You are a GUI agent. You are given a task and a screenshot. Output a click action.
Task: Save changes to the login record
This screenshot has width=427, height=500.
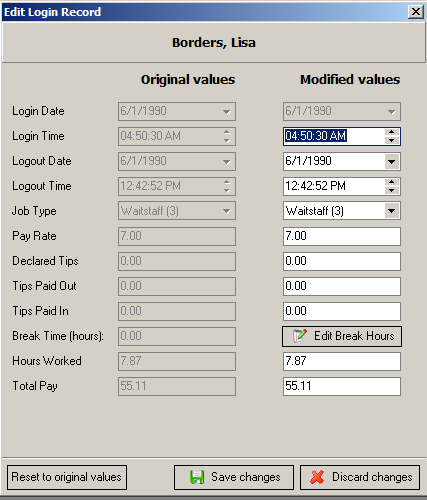[x=234, y=477]
